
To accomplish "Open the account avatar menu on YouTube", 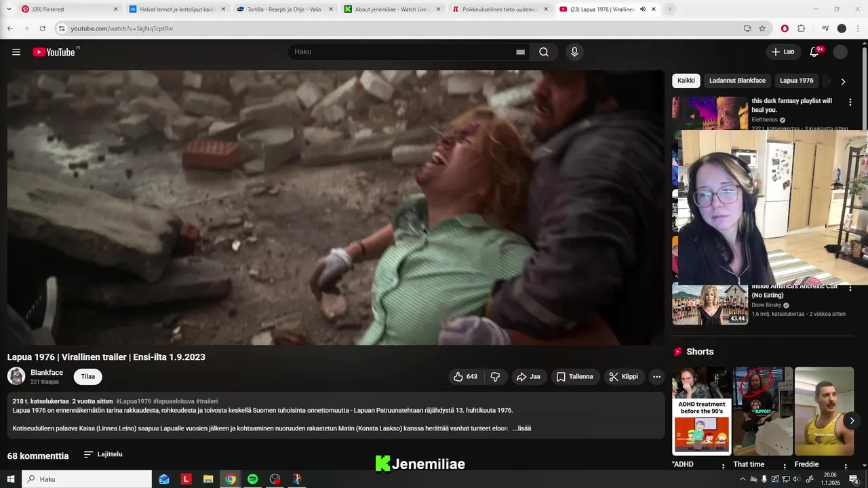I will click(840, 52).
